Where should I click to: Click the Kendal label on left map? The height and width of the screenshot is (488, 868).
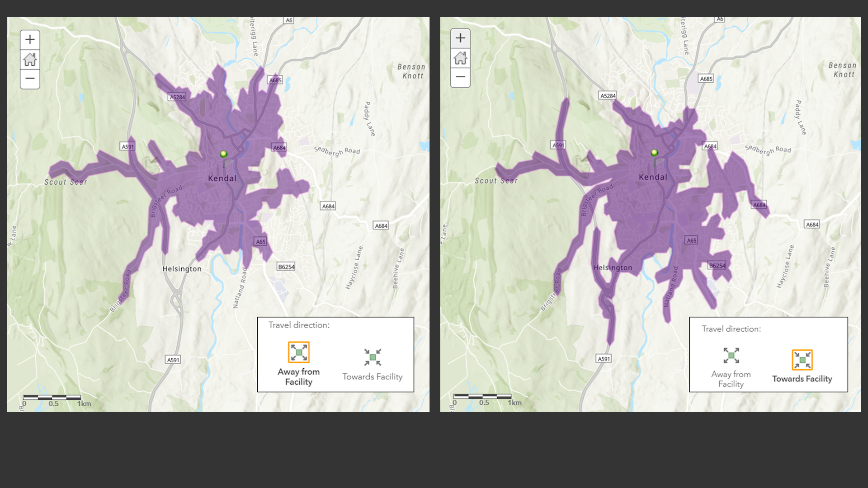(x=222, y=178)
